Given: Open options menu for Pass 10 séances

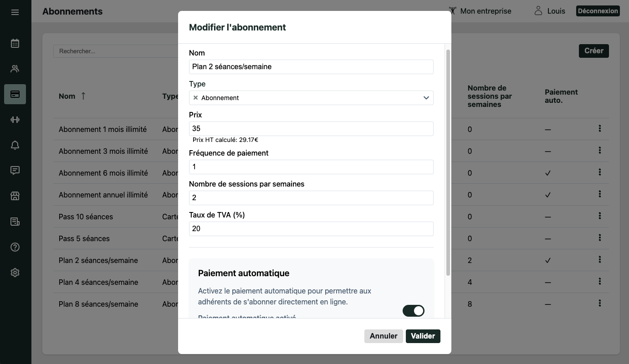Looking at the screenshot, I should (x=600, y=216).
